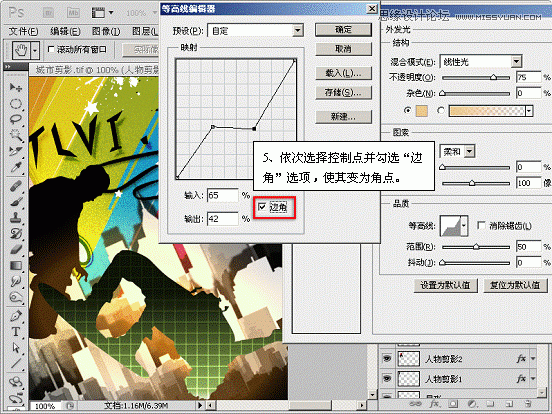Select the Move tool in toolbox
Image resolution: width=552 pixels, height=414 pixels.
click(16, 87)
